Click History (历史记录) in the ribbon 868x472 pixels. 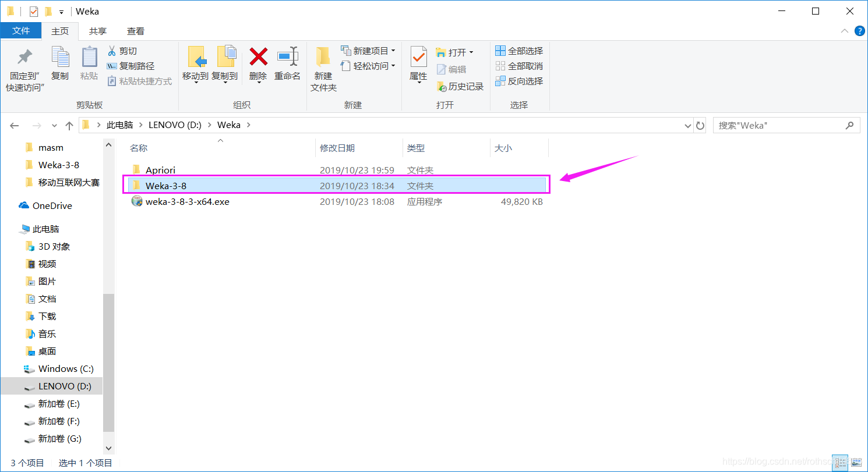pos(460,86)
